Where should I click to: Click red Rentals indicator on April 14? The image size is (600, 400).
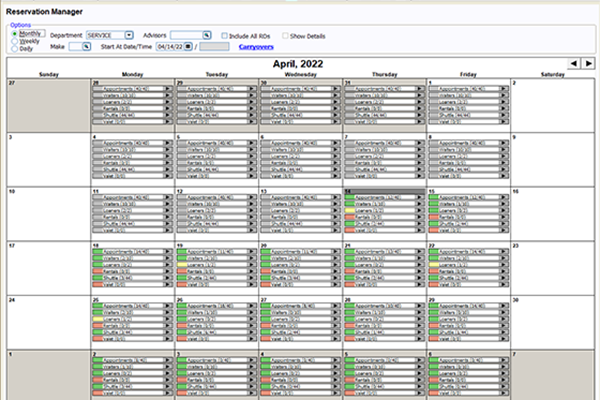point(350,217)
